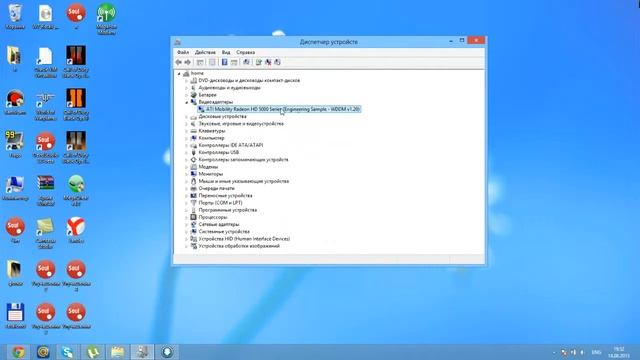
Task: Open the Действие menu
Action: [x=205, y=52]
